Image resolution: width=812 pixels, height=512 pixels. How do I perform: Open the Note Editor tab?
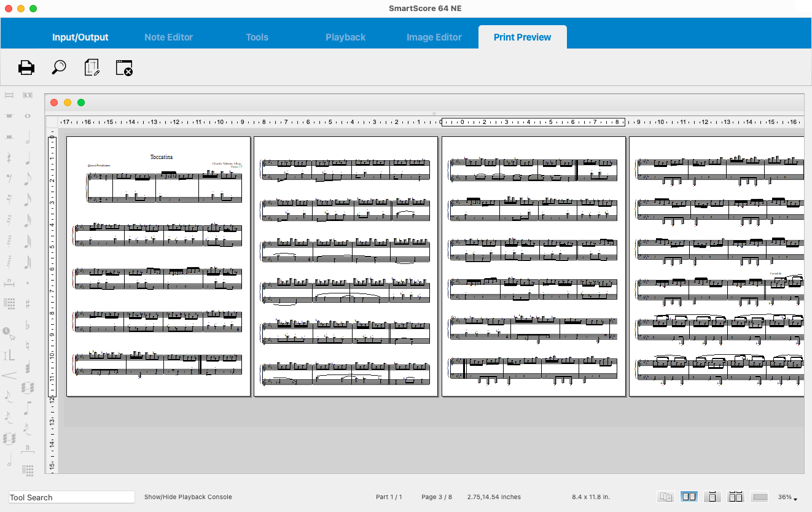168,37
